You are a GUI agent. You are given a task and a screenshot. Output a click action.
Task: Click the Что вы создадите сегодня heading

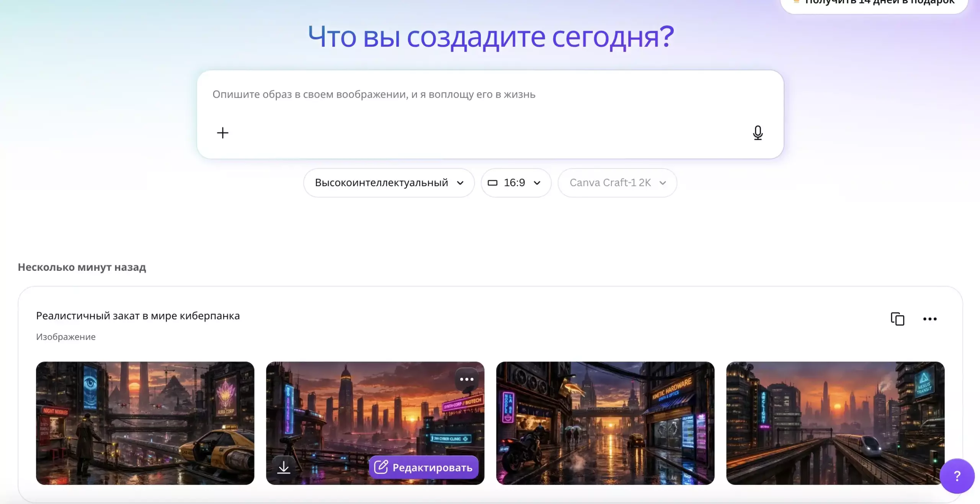[x=491, y=37]
